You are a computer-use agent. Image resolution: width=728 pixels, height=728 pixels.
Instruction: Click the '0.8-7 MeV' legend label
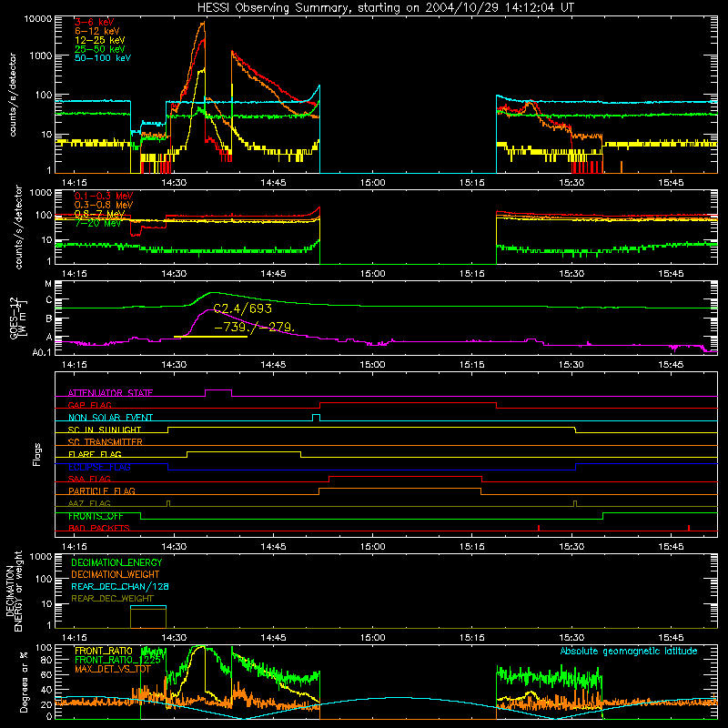point(100,214)
